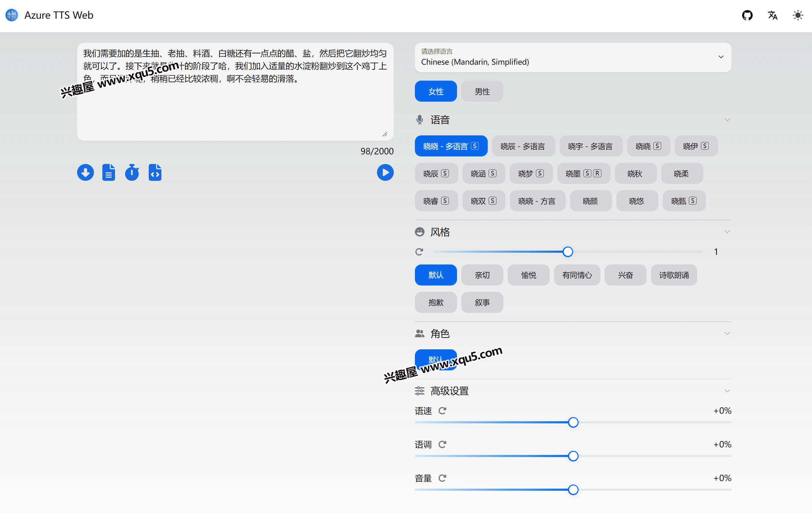Select the 晓辰 - 多语言 voice
The image size is (812, 513).
(x=523, y=146)
